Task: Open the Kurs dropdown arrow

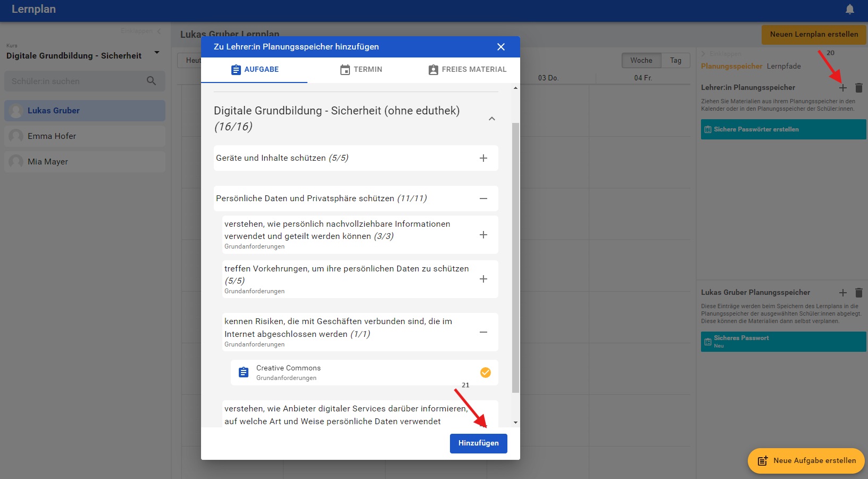Action: pos(157,52)
